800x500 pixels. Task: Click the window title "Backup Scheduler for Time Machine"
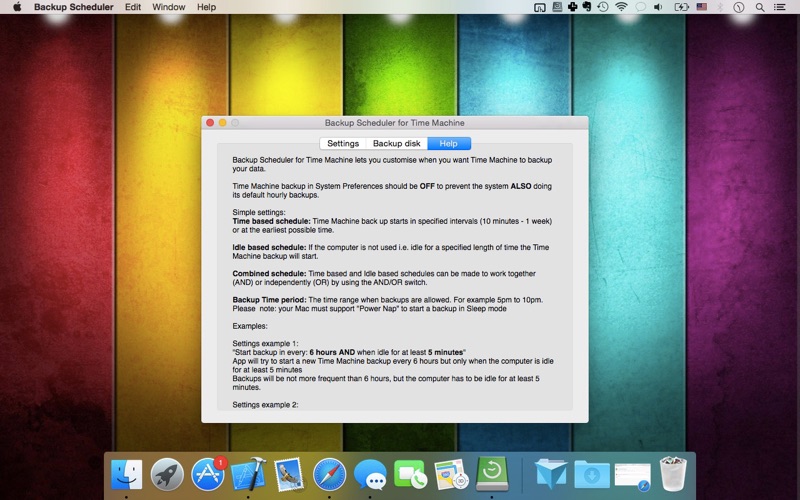(x=394, y=123)
